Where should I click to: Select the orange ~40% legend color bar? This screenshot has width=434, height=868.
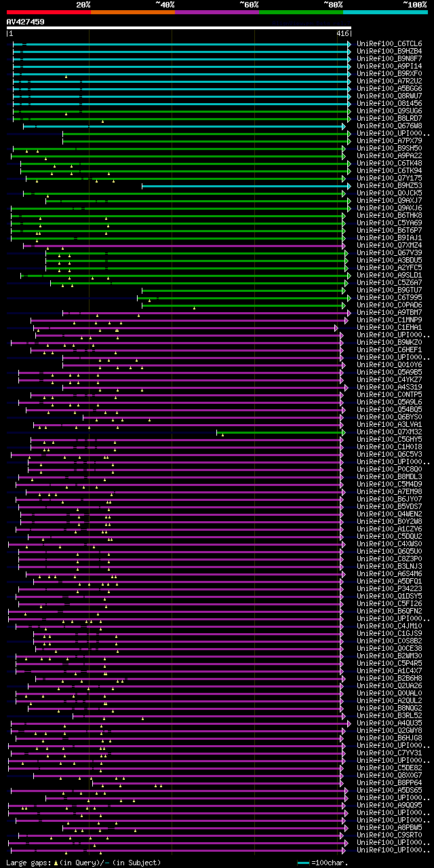coord(132,12)
